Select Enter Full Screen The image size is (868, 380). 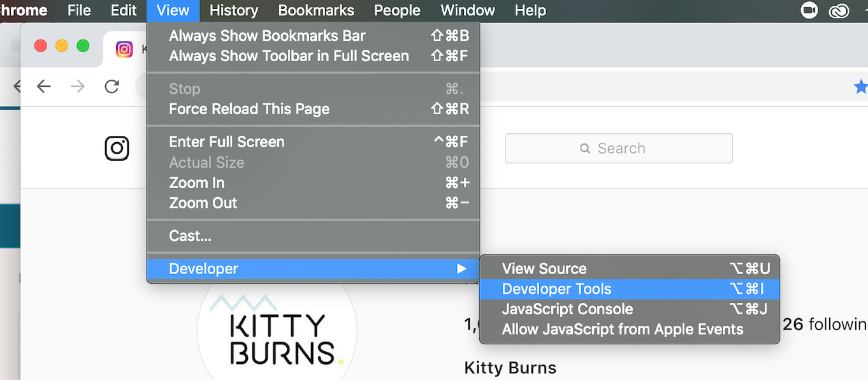tap(313, 142)
